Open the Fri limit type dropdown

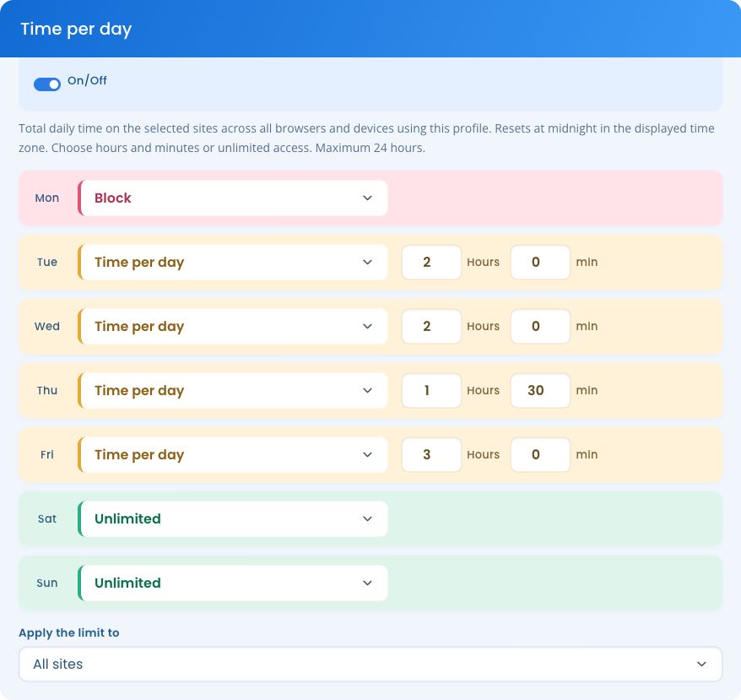point(233,454)
